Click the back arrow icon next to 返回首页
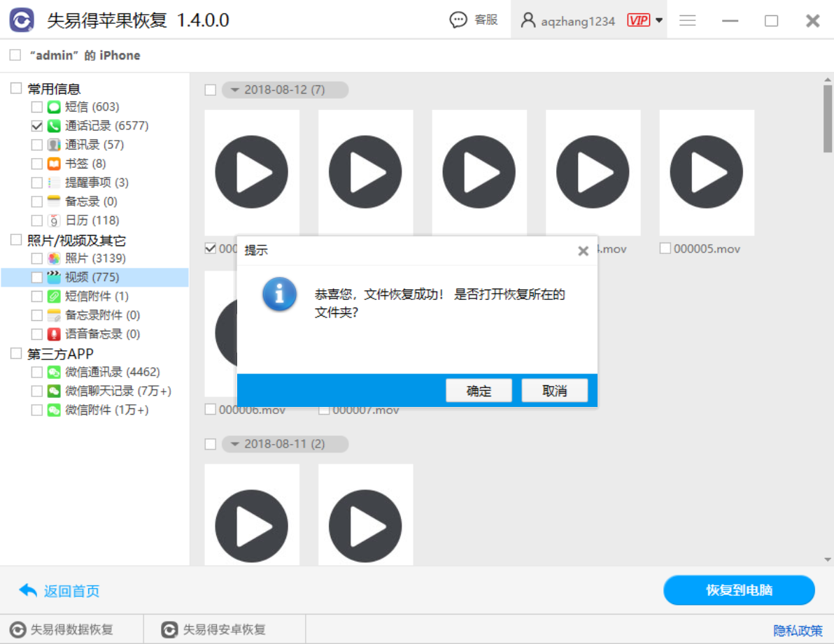Viewport: 834px width, 644px height. [28, 590]
